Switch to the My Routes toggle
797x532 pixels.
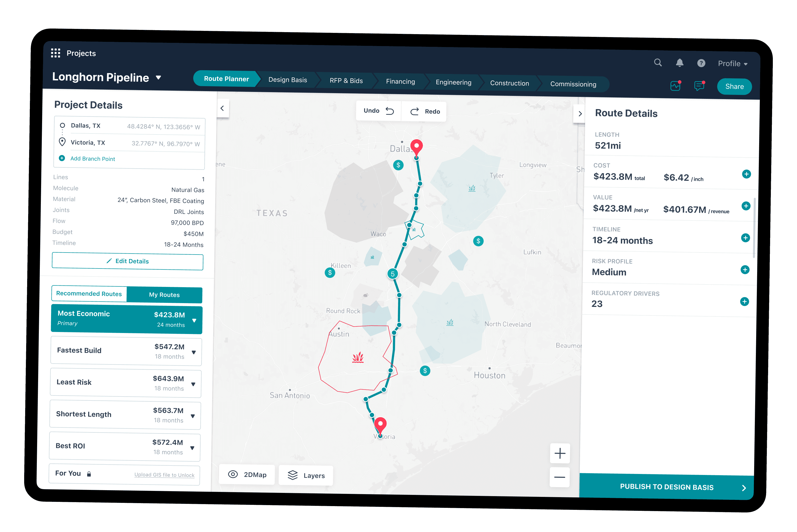click(x=164, y=294)
